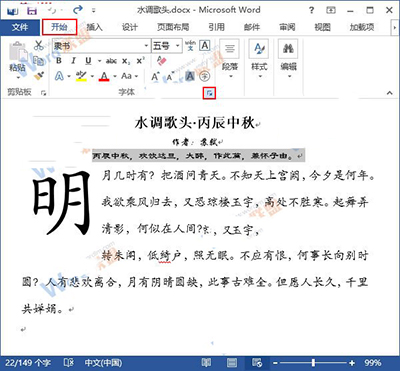The image size is (400, 371).
Task: Click the 99% zoom level
Action: 373,363
